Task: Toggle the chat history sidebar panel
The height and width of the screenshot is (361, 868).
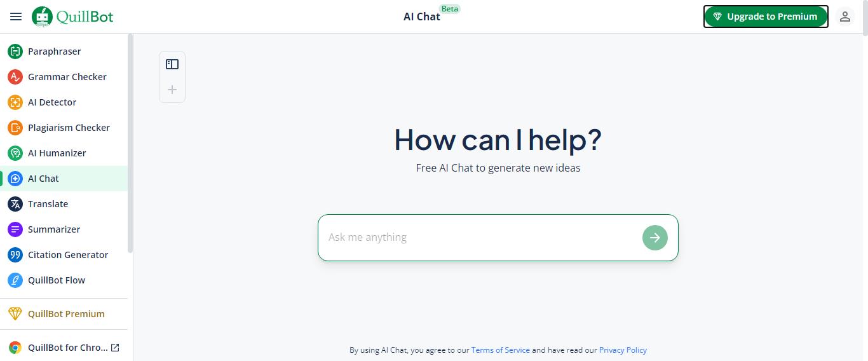Action: (172, 64)
